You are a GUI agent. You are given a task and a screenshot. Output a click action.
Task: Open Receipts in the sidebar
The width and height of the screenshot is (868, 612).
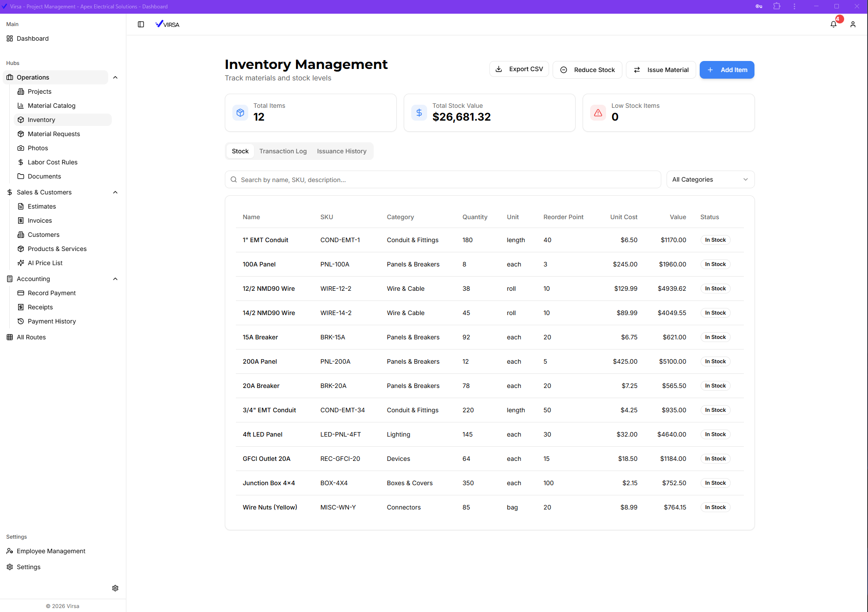click(40, 307)
